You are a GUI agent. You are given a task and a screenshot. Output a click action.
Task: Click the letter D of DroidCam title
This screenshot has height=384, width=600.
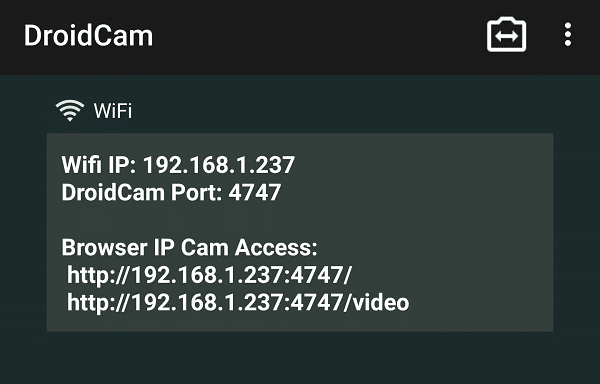(x=32, y=36)
